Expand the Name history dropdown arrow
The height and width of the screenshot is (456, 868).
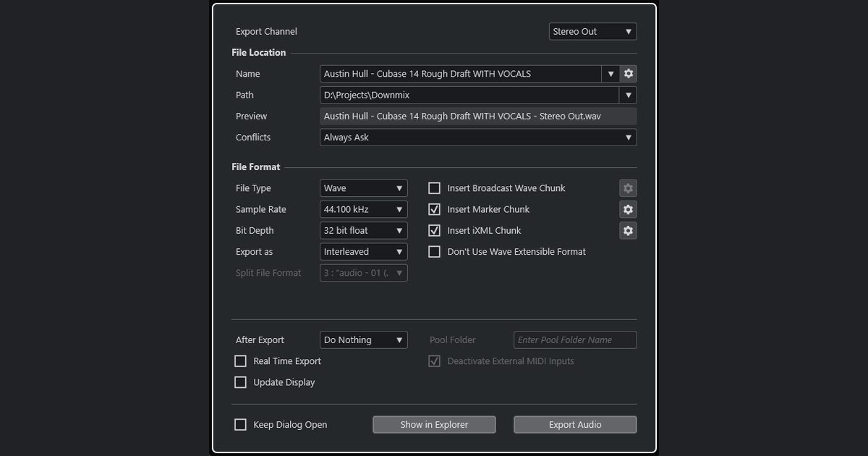pyautogui.click(x=610, y=74)
